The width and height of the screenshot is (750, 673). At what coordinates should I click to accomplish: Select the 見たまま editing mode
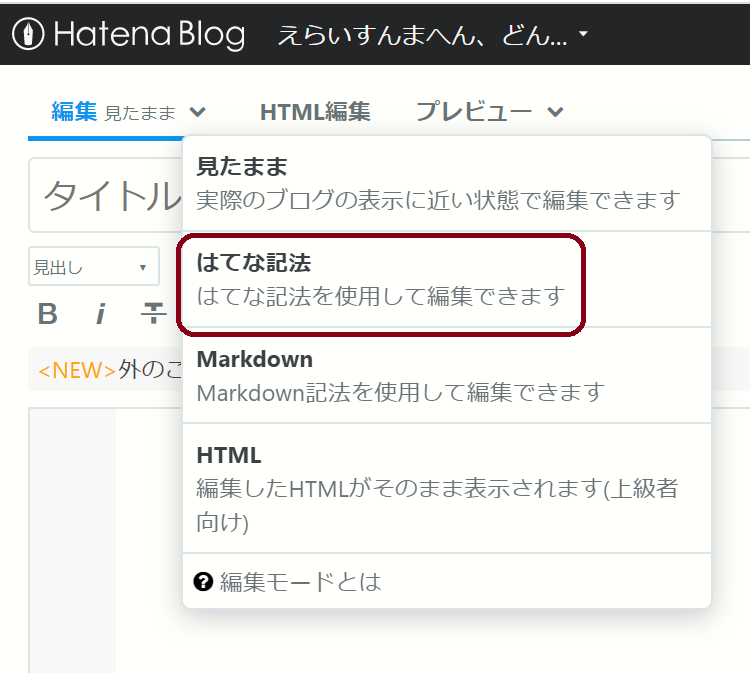[447, 183]
